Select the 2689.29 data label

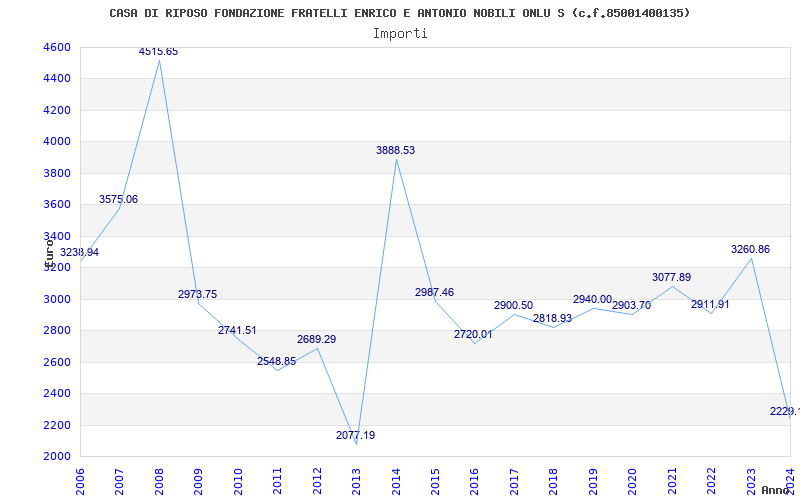(x=316, y=339)
